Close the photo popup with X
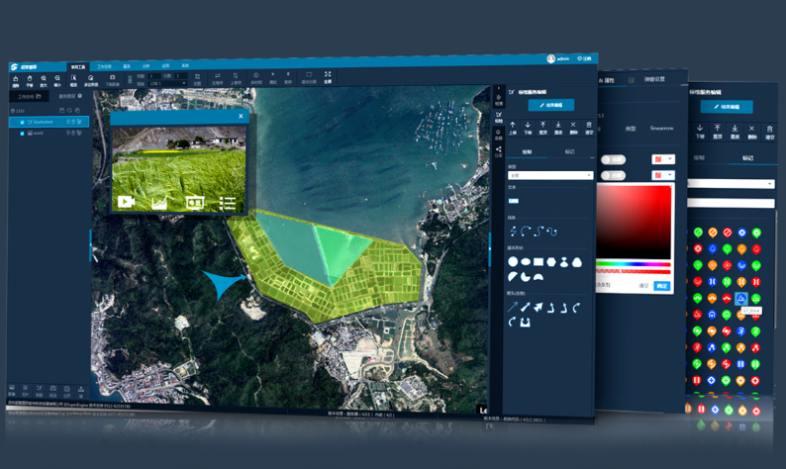 [x=241, y=116]
